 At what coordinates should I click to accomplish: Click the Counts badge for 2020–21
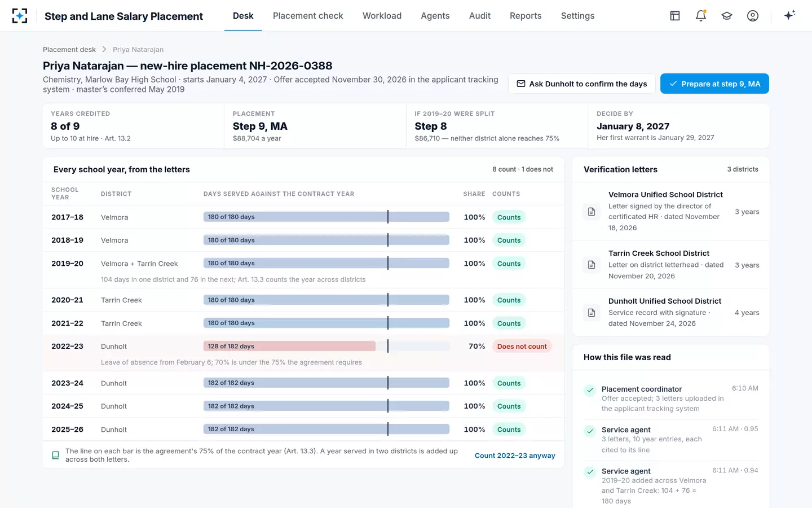tap(509, 300)
